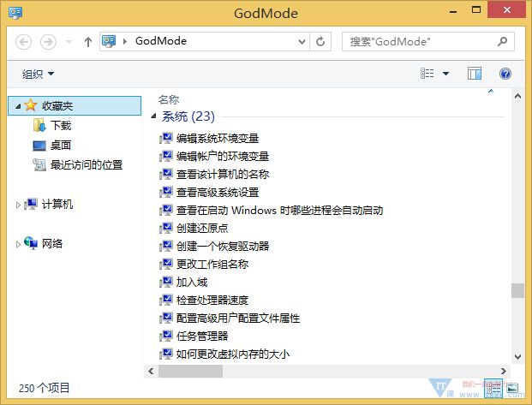Viewport: 532px width, 405px height.
Task: Select 计算机 in navigation pane
Action: click(57, 204)
